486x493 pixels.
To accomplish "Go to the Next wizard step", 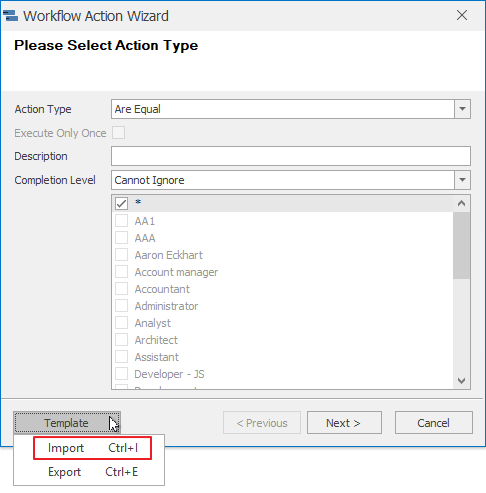I will click(344, 423).
